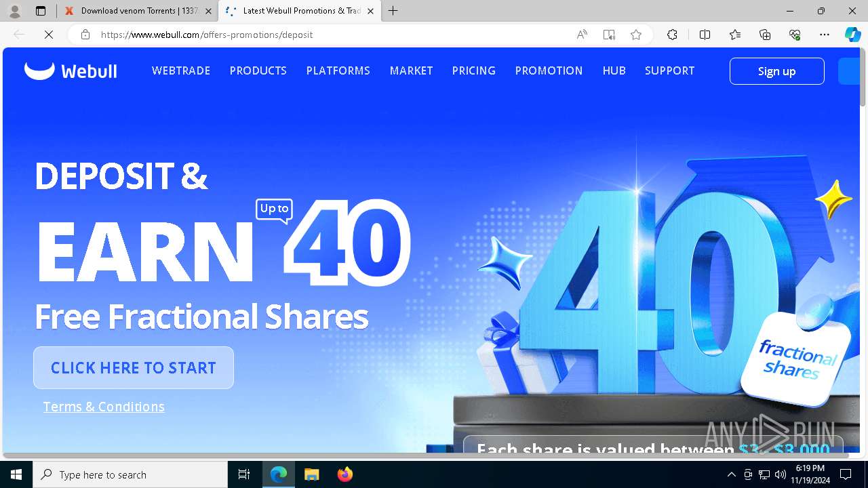The width and height of the screenshot is (868, 488).
Task: Open the browser profile icon
Action: tap(15, 11)
